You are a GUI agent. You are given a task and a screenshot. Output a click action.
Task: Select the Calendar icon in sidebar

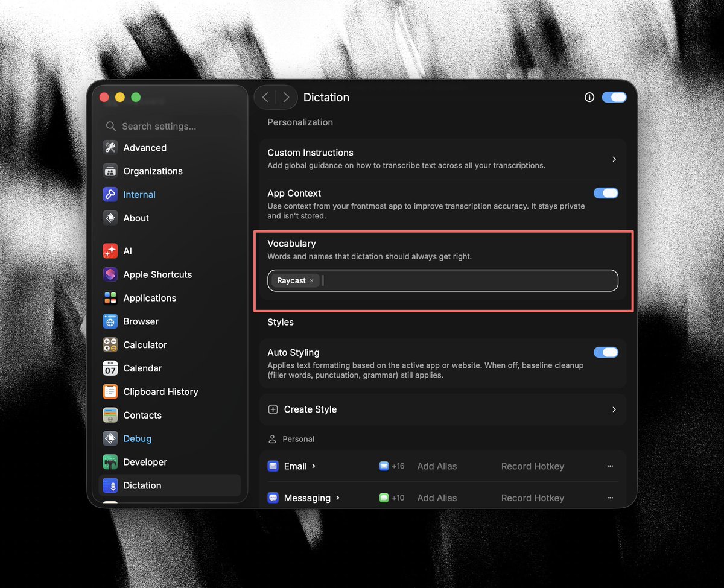[x=110, y=368]
